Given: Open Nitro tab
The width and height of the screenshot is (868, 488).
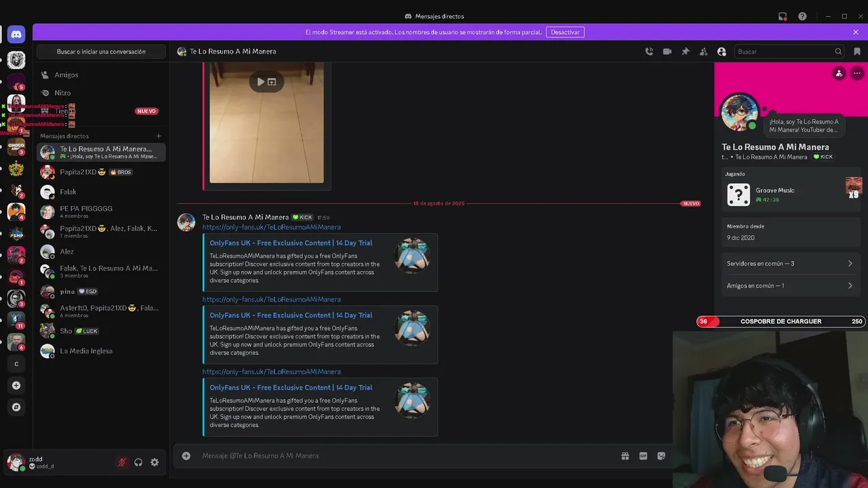Looking at the screenshot, I should click(x=101, y=93).
